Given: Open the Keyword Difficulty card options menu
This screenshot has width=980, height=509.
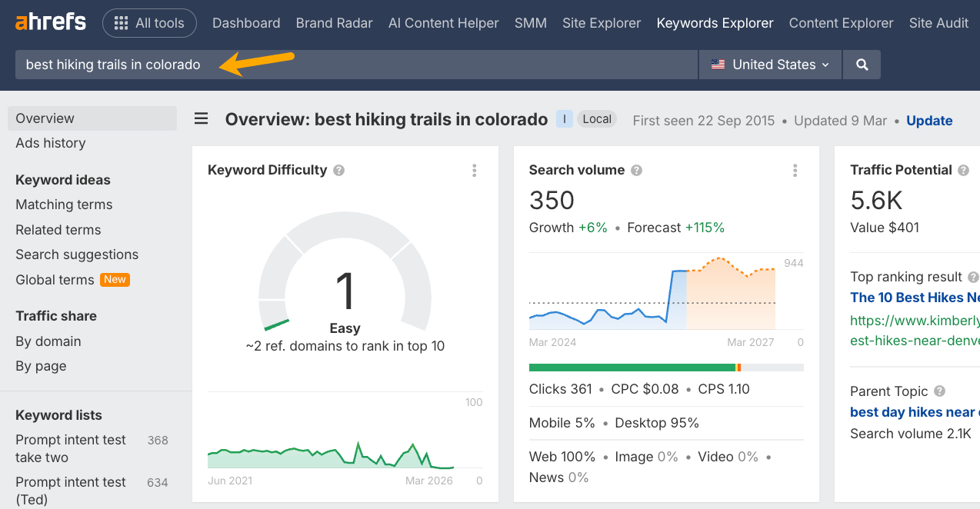Looking at the screenshot, I should [475, 170].
